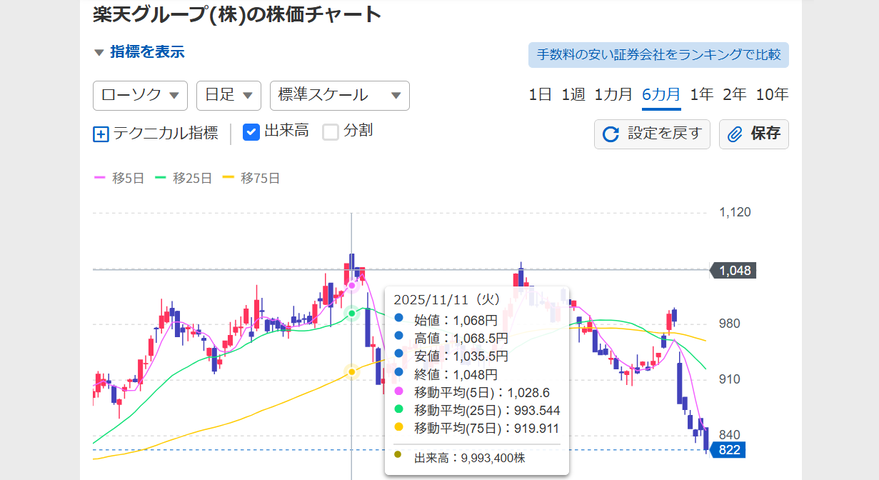Image resolution: width=879 pixels, height=480 pixels.
Task: Click the 840 axis value
Action: 729,435
